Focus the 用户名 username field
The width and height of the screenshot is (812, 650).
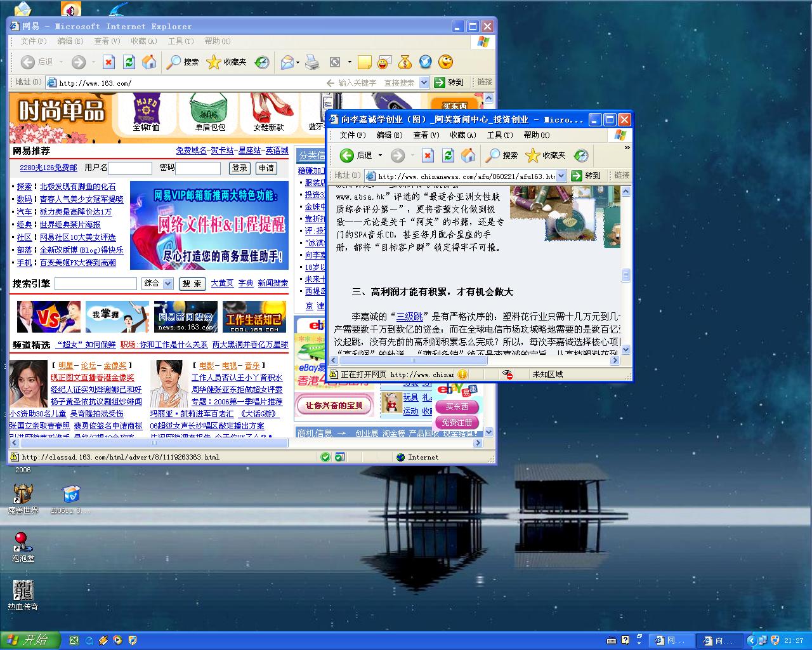130,168
